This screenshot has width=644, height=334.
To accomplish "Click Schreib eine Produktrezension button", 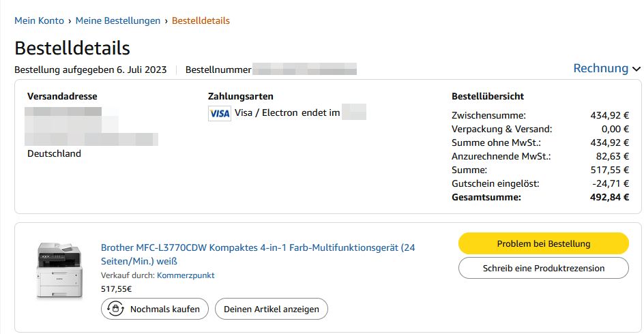I will click(x=543, y=268).
